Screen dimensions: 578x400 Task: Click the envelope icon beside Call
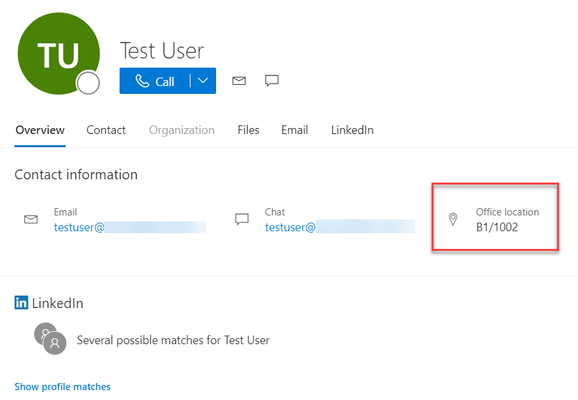point(239,80)
